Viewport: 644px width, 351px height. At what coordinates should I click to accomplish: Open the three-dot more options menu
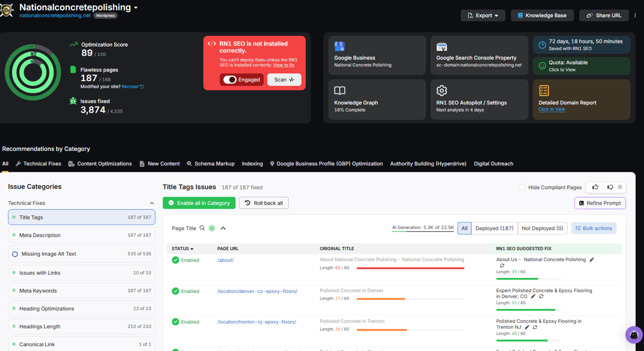pyautogui.click(x=635, y=15)
